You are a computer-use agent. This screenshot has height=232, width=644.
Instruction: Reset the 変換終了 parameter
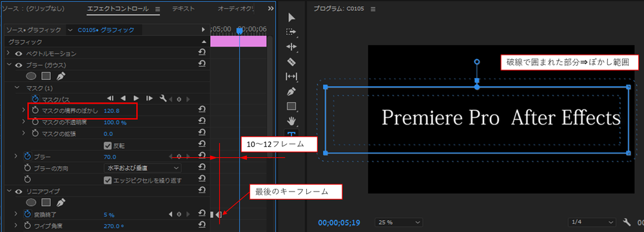coord(202,213)
